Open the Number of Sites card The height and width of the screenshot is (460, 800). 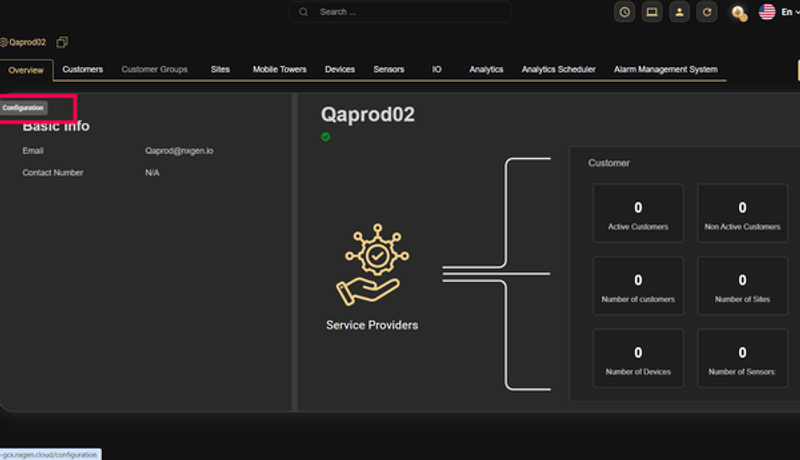tap(742, 286)
